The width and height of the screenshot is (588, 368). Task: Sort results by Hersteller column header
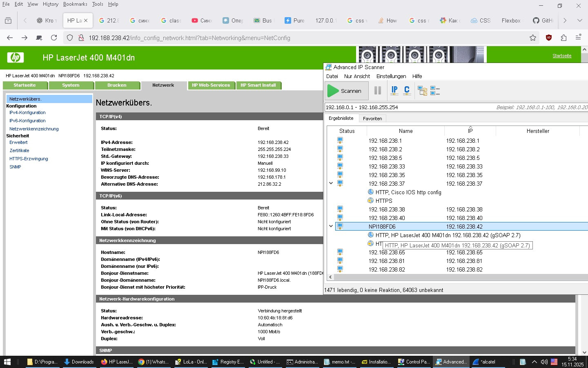[537, 131]
